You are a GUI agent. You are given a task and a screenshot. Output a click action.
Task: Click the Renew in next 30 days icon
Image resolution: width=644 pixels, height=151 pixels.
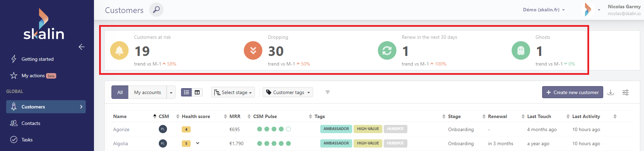387,50
